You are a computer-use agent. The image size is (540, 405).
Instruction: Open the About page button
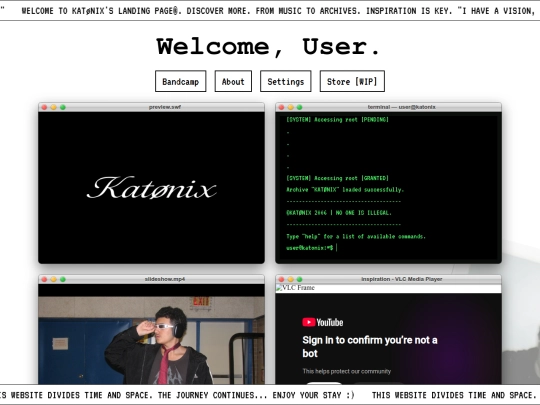coord(233,81)
